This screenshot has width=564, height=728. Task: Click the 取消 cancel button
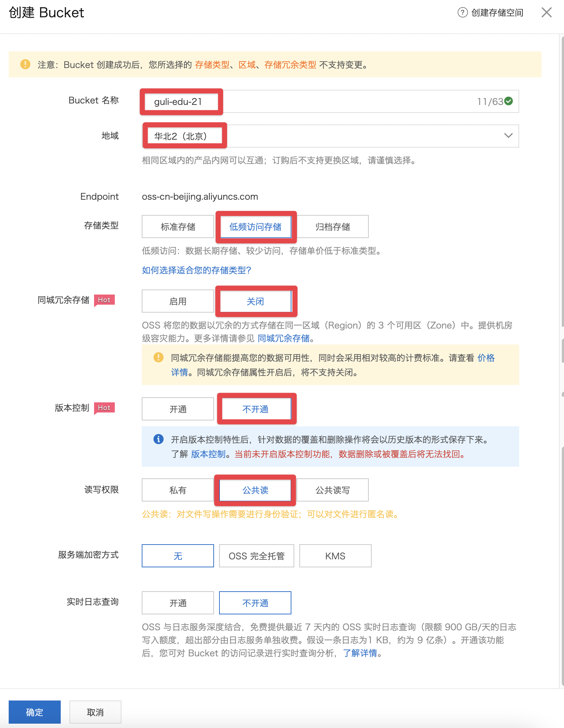click(x=95, y=712)
